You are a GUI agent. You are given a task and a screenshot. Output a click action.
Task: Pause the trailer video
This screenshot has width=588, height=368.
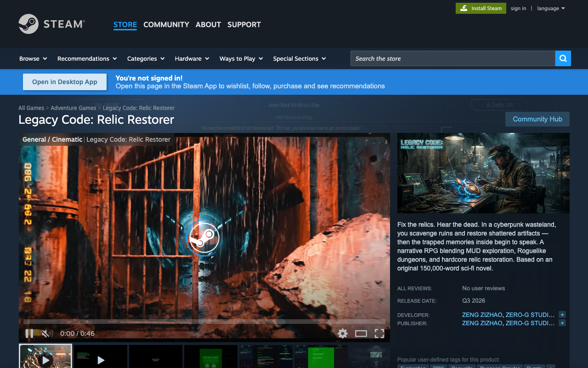tap(29, 333)
